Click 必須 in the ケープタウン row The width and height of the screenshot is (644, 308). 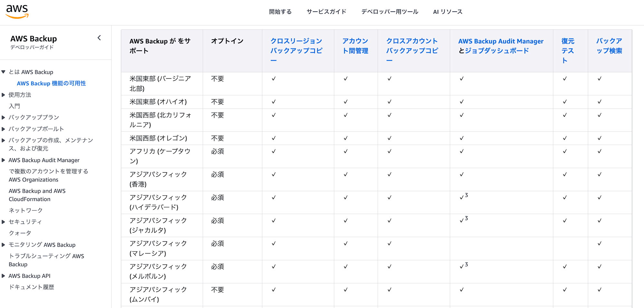click(217, 151)
